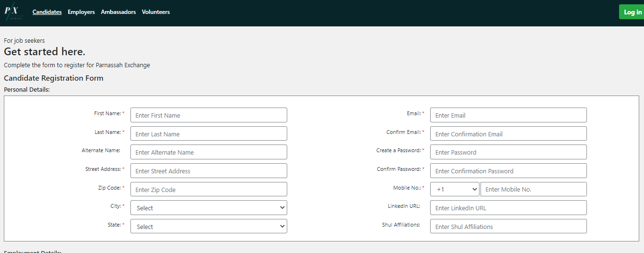Focus the Zip Code field
644x253 pixels.
pyautogui.click(x=209, y=190)
